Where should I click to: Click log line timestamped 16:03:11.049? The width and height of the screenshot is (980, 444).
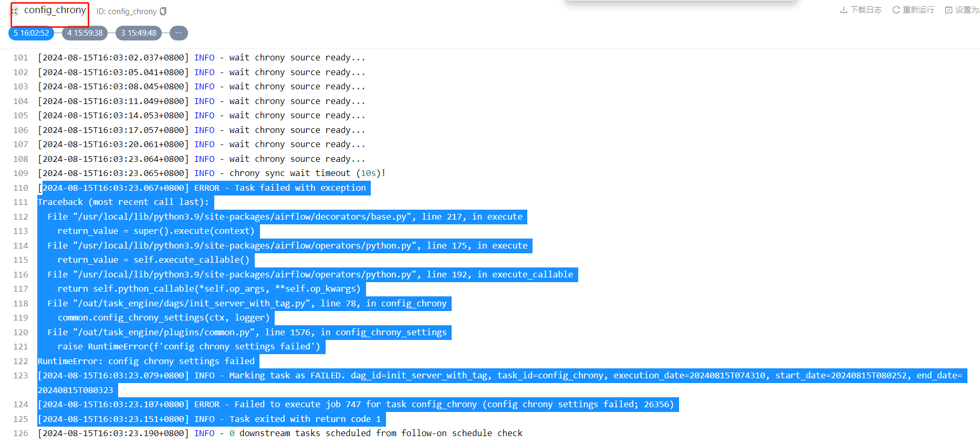pyautogui.click(x=201, y=101)
